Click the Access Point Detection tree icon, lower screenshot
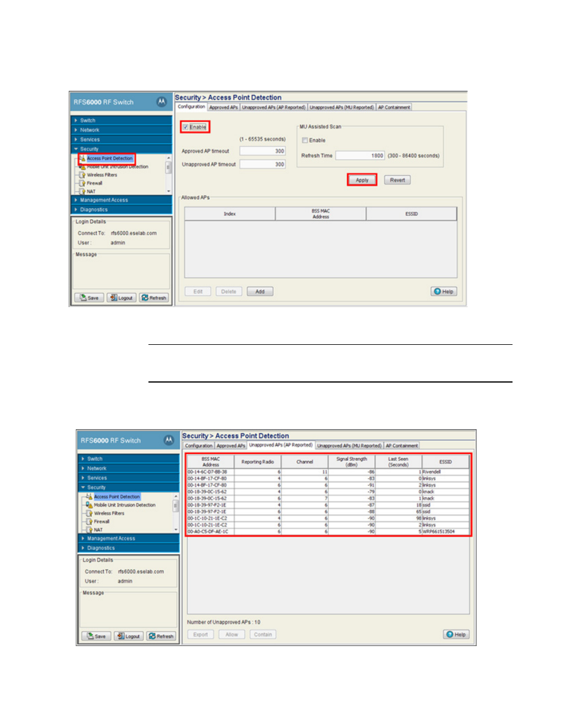Viewport: 562px width, 728px height. point(90,497)
